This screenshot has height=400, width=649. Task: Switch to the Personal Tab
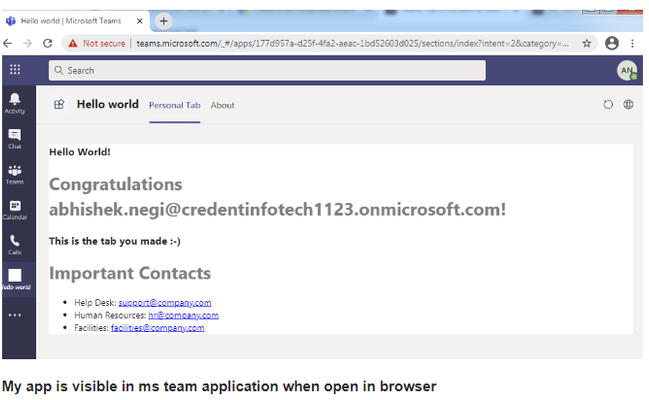coord(175,105)
